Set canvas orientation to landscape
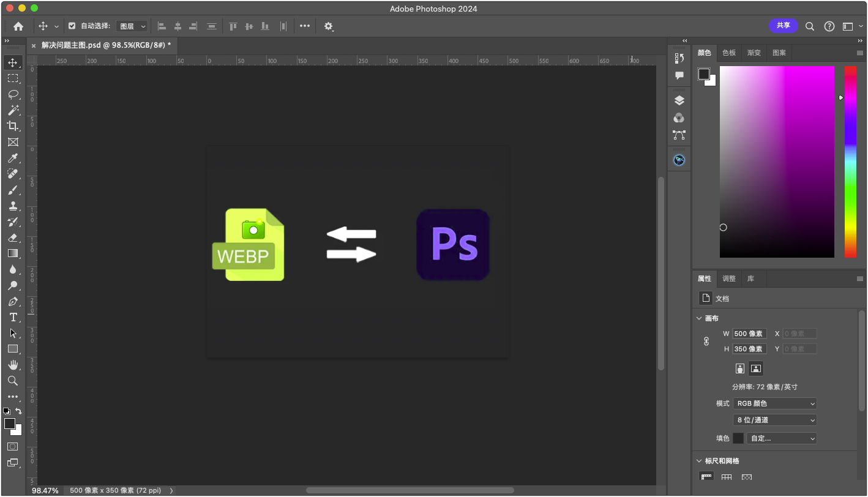This screenshot has width=868, height=497. coord(756,368)
